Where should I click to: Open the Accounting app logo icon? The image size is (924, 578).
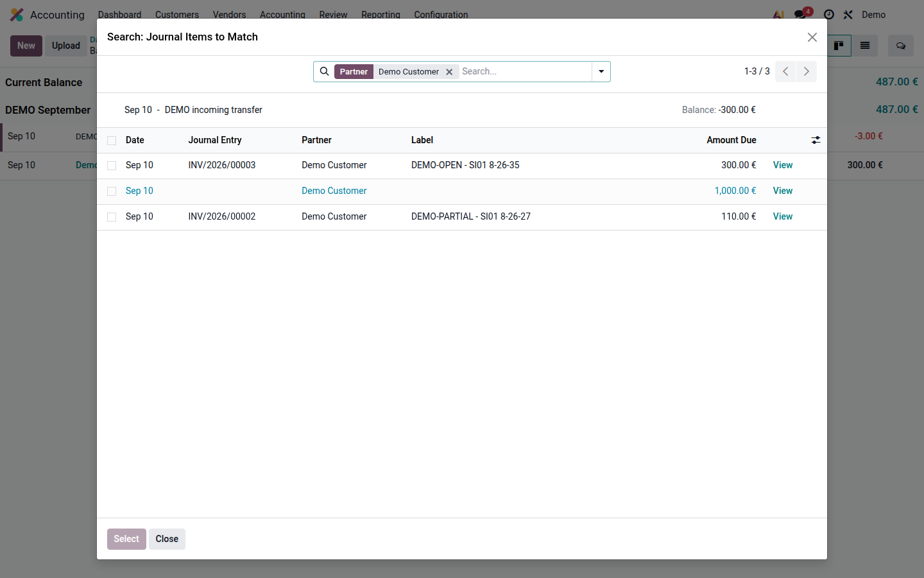point(17,14)
